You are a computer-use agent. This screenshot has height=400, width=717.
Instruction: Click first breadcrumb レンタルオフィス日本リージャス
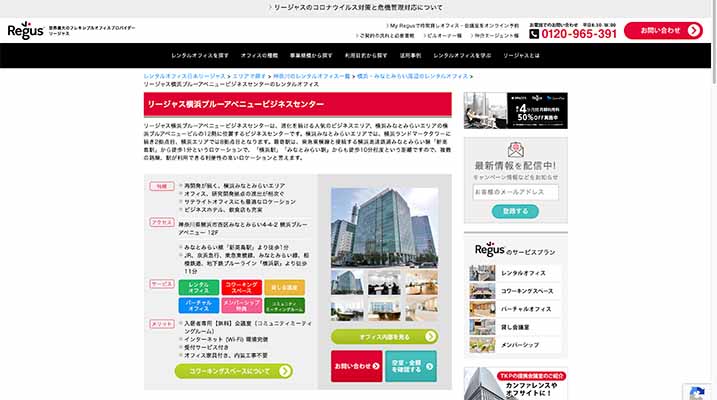coord(185,76)
